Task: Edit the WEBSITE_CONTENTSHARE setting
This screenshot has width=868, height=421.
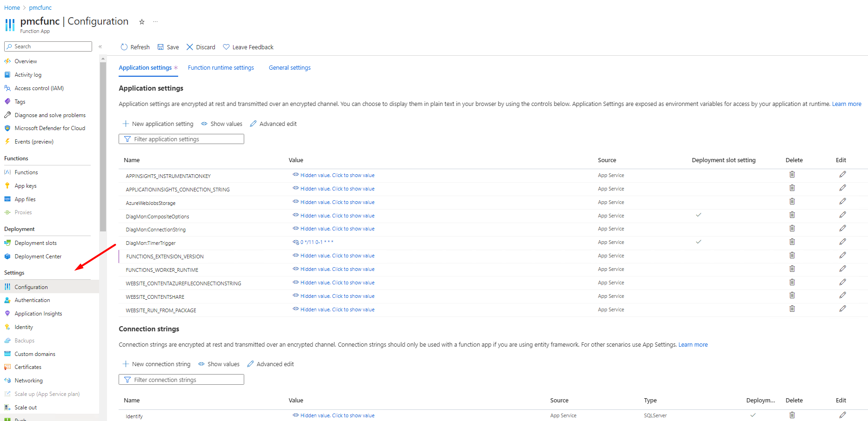Action: point(842,296)
